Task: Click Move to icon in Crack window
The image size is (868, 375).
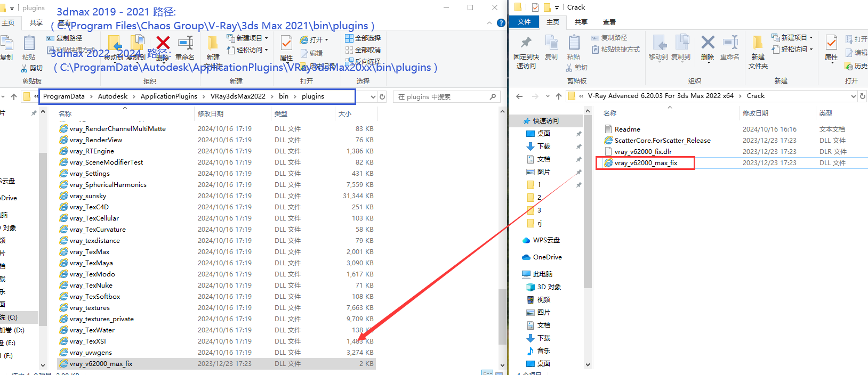Action: [658, 43]
